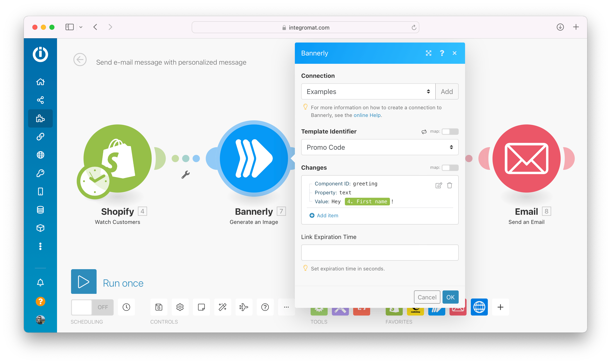Open Scenarios share icon in sidebar

(x=40, y=100)
